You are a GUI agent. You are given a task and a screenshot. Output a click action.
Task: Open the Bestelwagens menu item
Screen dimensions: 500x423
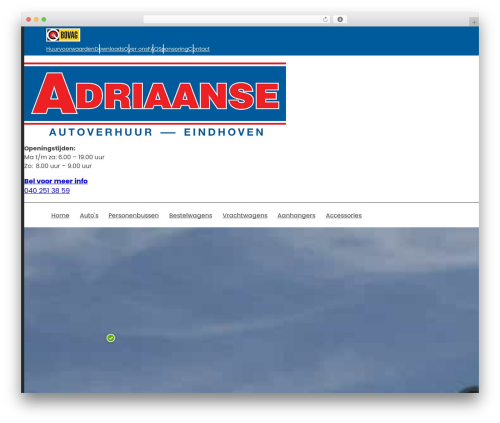(x=191, y=216)
